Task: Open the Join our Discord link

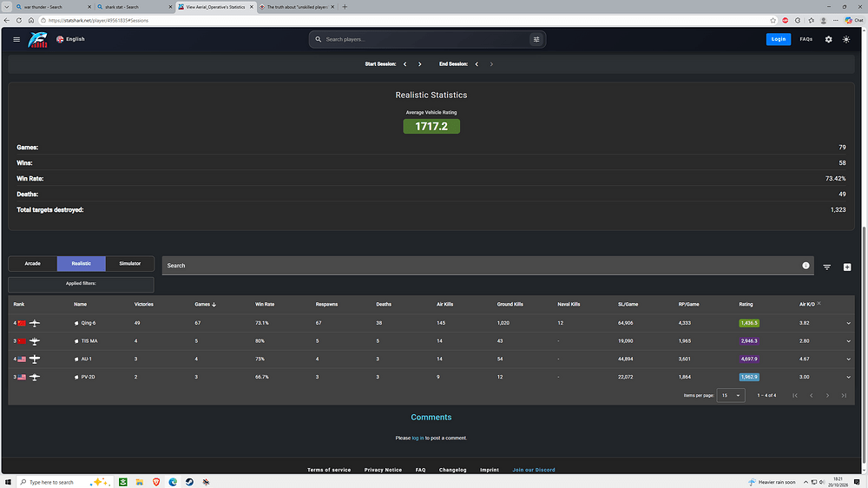Action: 534,470
